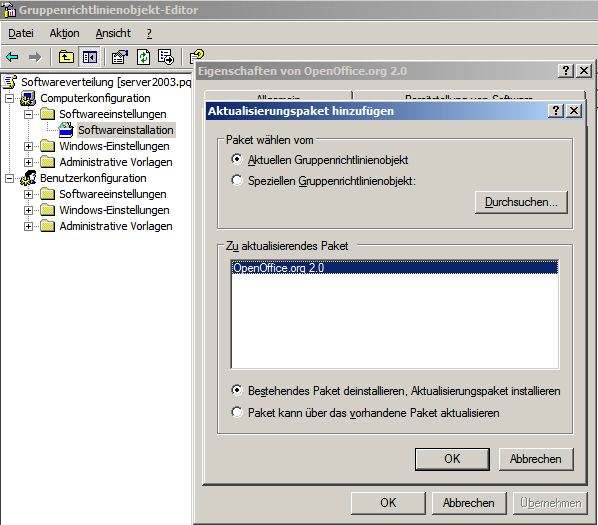Open the Properties toolbar icon

click(x=120, y=57)
